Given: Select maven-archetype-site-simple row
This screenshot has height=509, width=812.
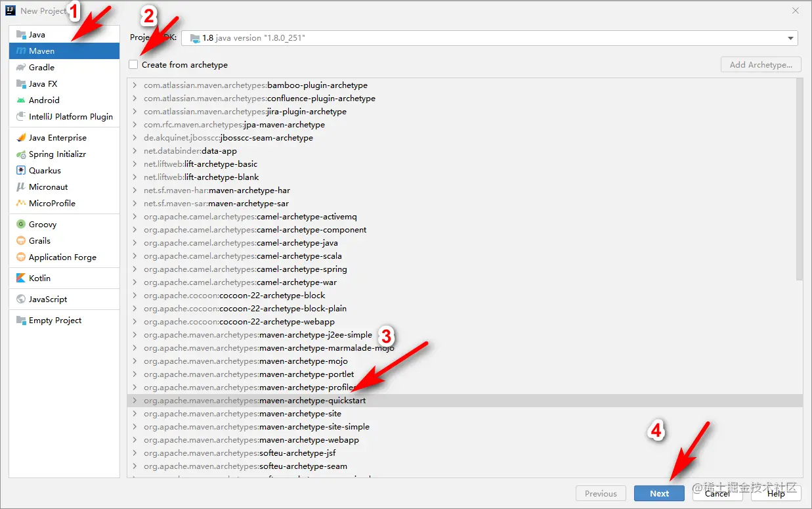Looking at the screenshot, I should pyautogui.click(x=461, y=427).
